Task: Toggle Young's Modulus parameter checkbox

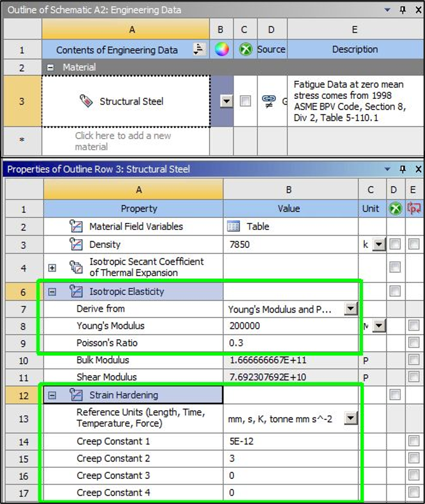Action: coord(414,326)
